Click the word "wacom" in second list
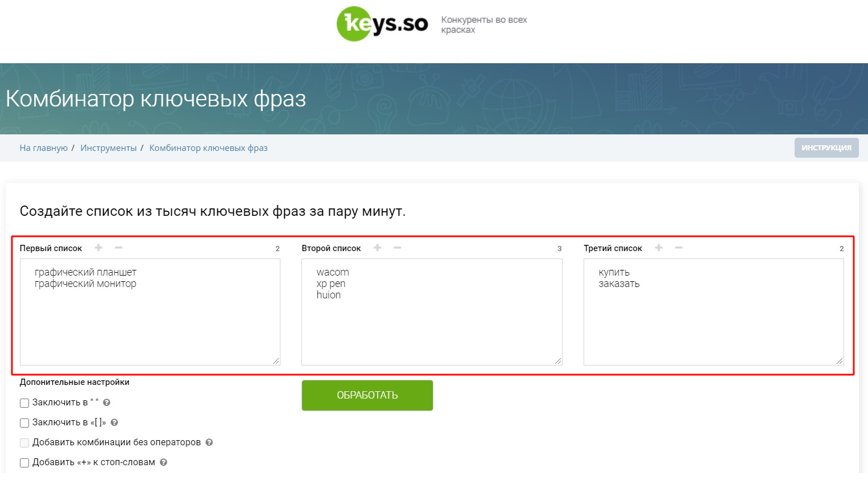868x480 pixels. pos(333,272)
